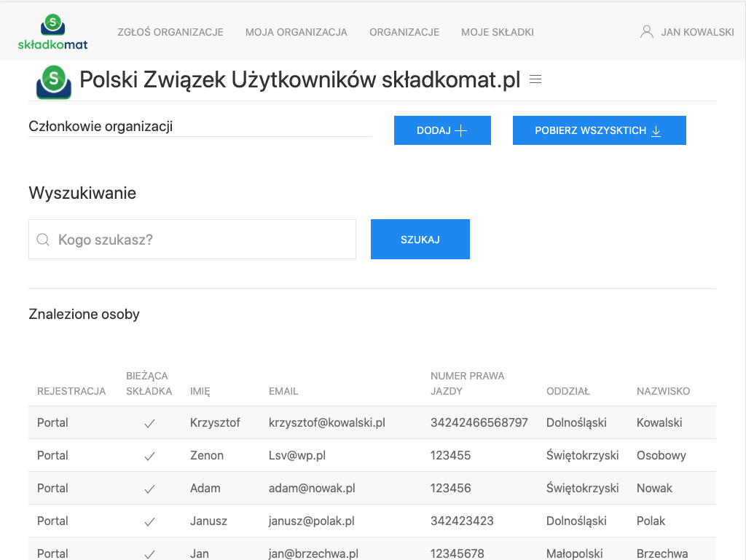
Task: Select the email krzysztof@kowalski.pl
Action: pyautogui.click(x=327, y=422)
